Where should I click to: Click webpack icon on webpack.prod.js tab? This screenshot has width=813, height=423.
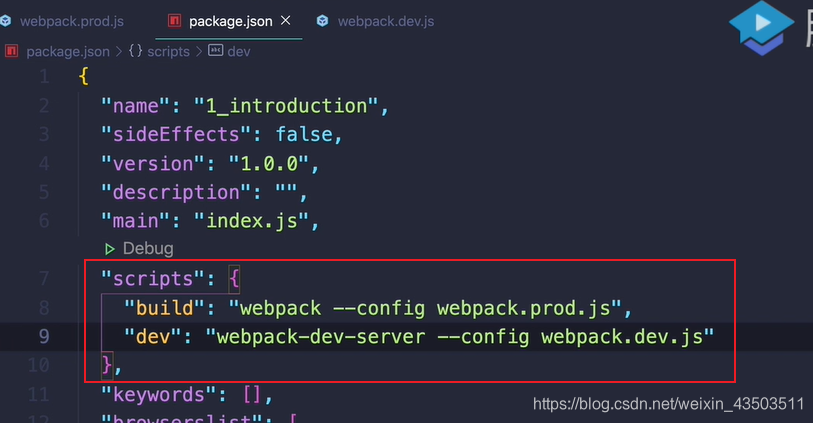click(5, 21)
